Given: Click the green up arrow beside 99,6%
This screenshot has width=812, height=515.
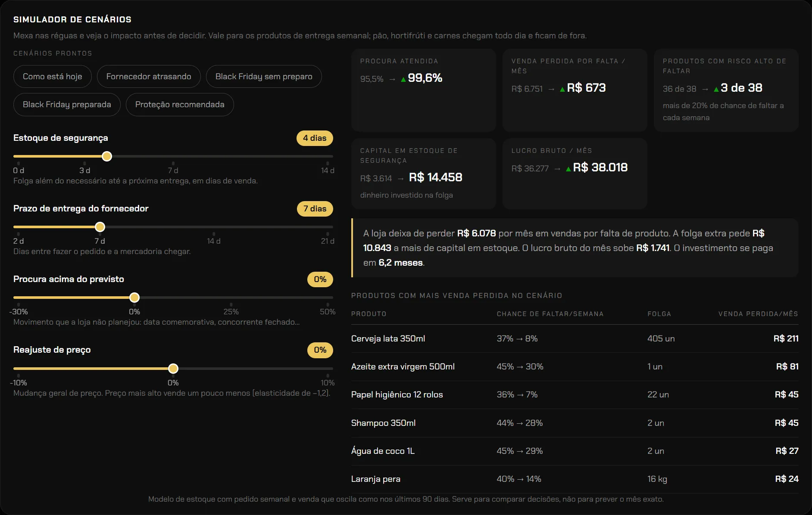Looking at the screenshot, I should click(403, 79).
